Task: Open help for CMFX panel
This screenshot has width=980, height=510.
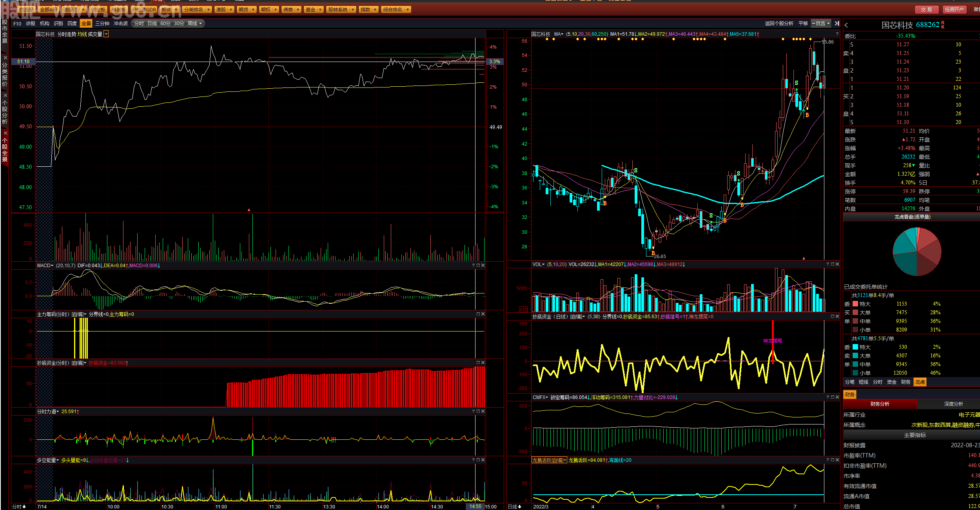Action: 828,397
